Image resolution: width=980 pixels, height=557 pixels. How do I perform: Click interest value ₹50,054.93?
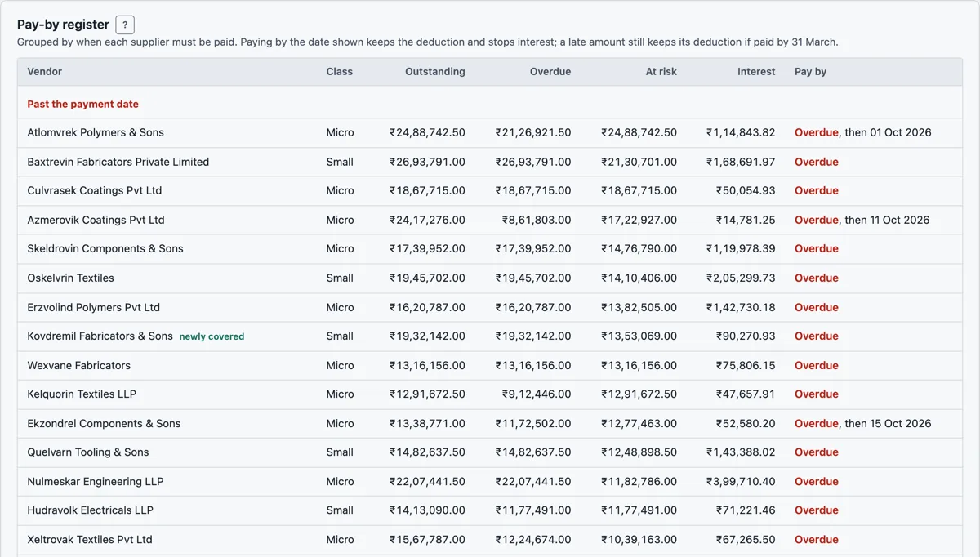pos(746,190)
